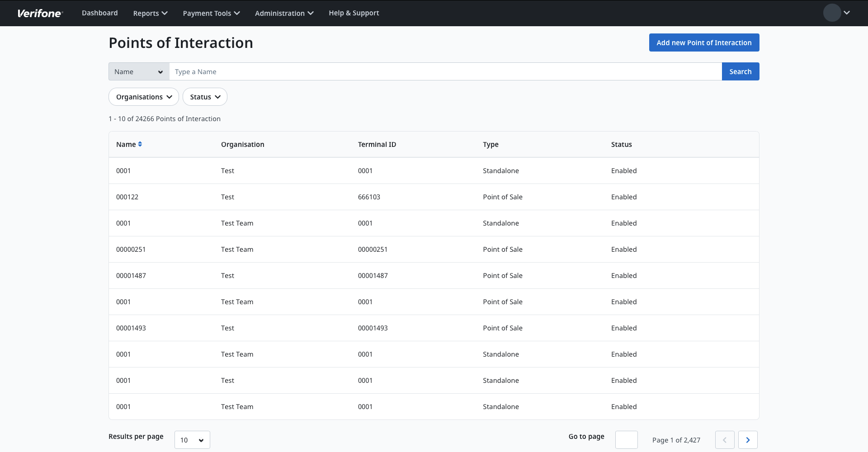Click the Terminal ID column header
The height and width of the screenshot is (452, 868).
click(x=377, y=144)
